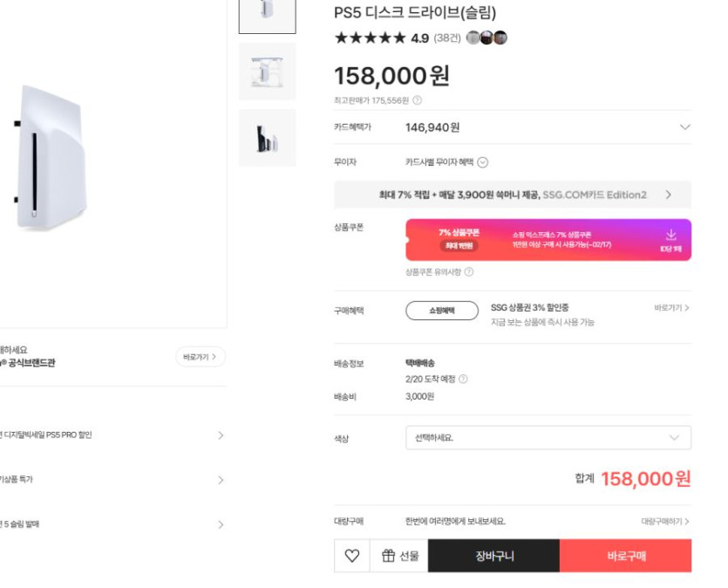Click the gift (선물) button
Screen dimensions: 728x588
point(399,556)
